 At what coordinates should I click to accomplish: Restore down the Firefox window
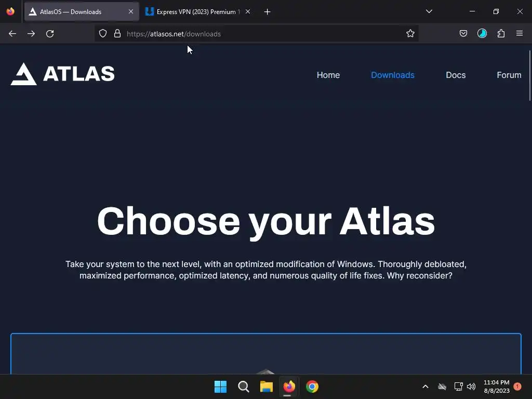pos(496,11)
